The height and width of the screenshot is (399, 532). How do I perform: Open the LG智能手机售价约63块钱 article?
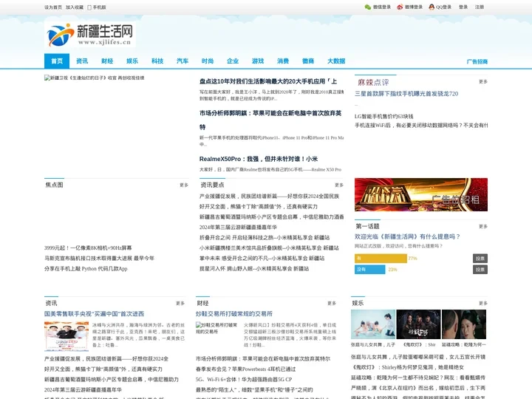tap(383, 117)
